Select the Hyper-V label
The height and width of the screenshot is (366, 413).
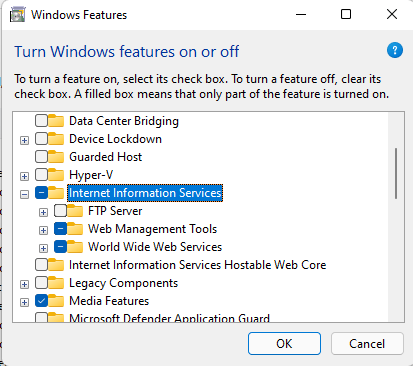point(91,175)
